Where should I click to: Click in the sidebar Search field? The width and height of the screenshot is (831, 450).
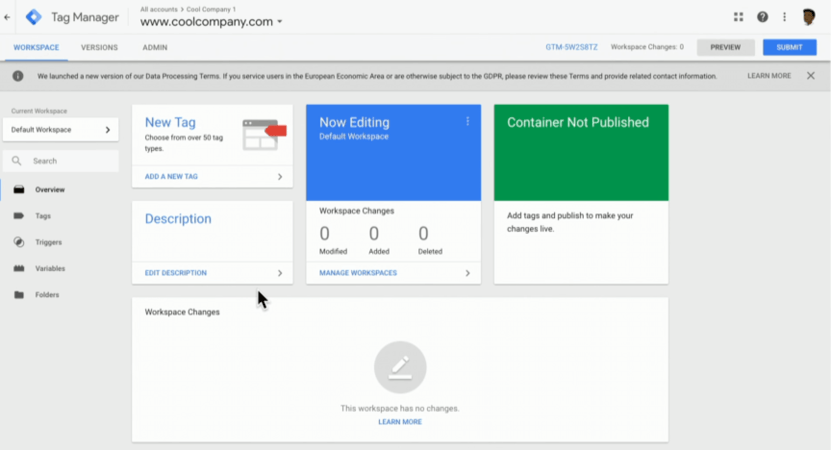60,161
